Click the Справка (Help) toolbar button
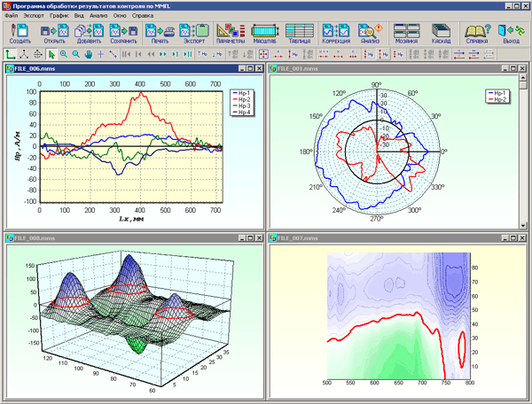 tap(477, 35)
